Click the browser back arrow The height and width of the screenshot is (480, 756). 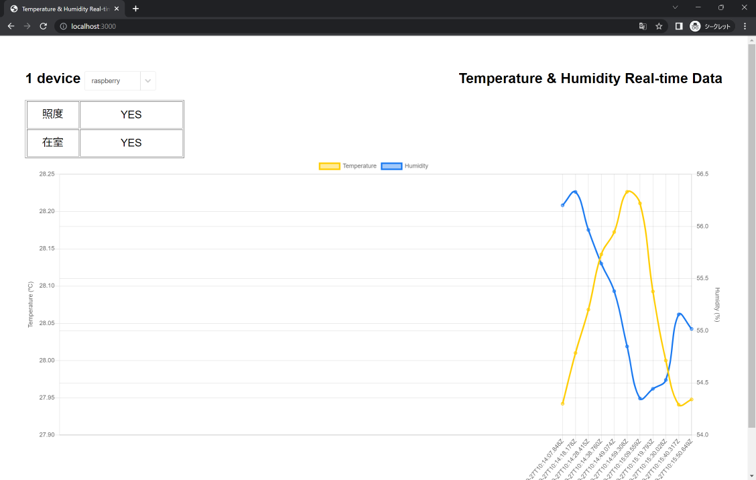[x=11, y=26]
